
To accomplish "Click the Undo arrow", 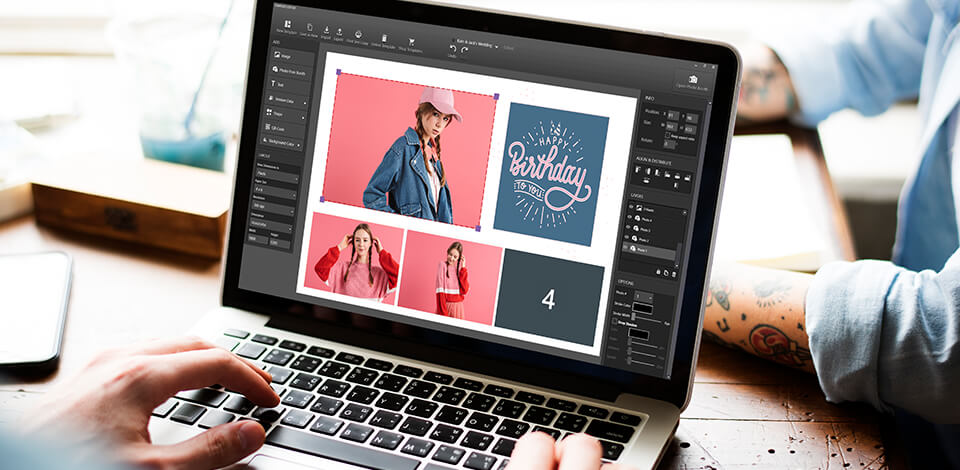I will tap(453, 49).
